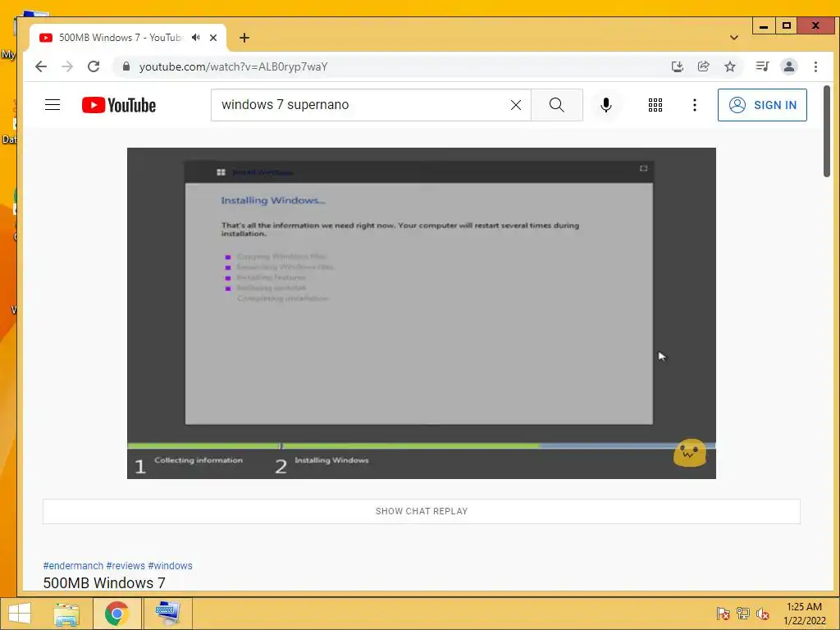Screen dimensions: 840x630
Task: Reload the YouTube page
Action: click(94, 66)
